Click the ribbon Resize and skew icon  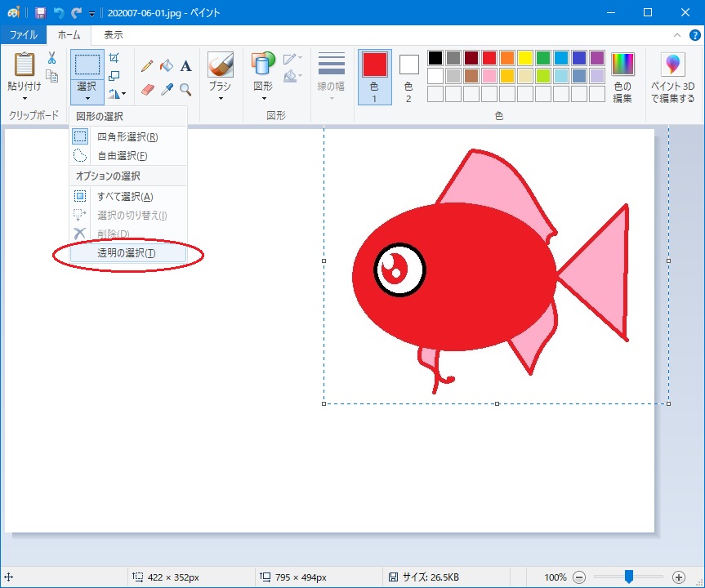coord(114,75)
